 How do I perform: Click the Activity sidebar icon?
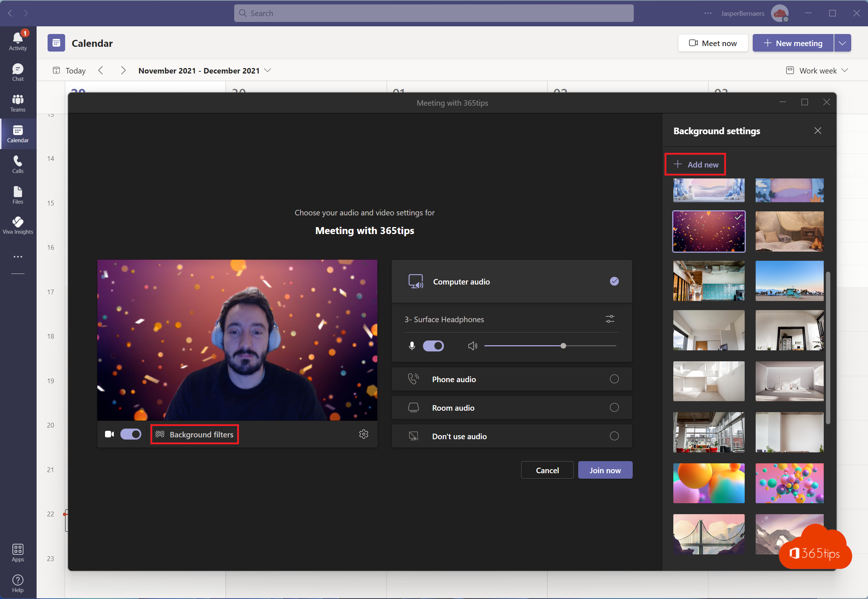click(18, 38)
